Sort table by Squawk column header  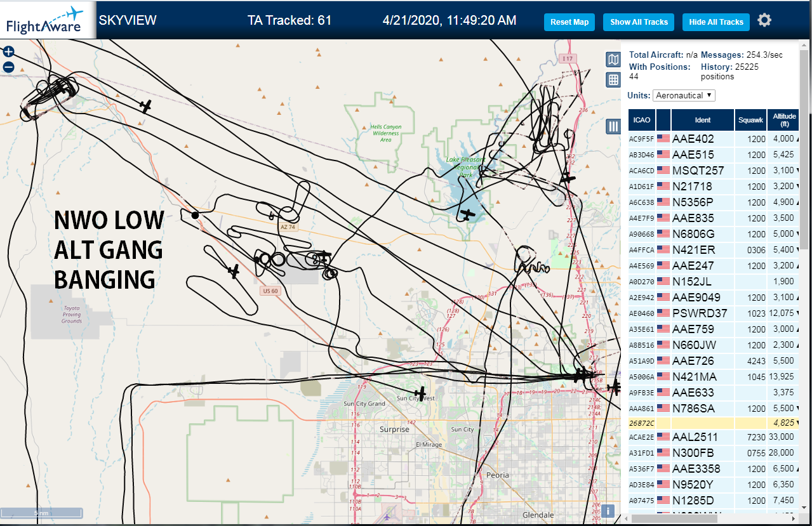[x=751, y=120]
